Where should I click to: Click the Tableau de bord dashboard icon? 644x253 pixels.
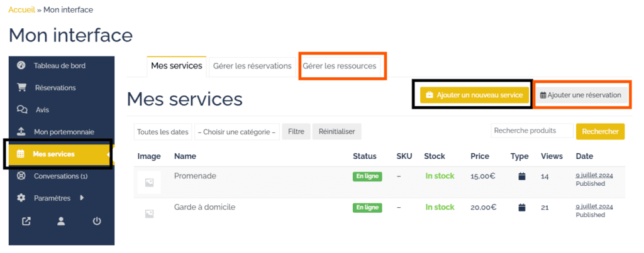point(21,65)
